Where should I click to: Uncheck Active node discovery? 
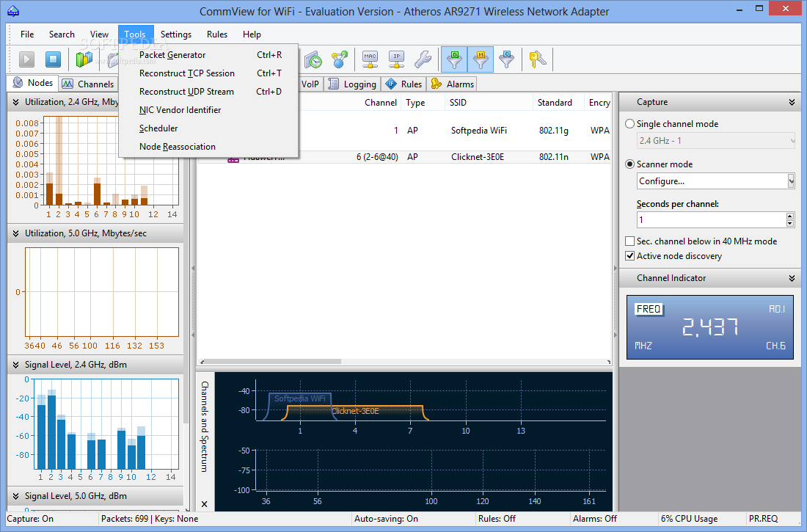629,256
